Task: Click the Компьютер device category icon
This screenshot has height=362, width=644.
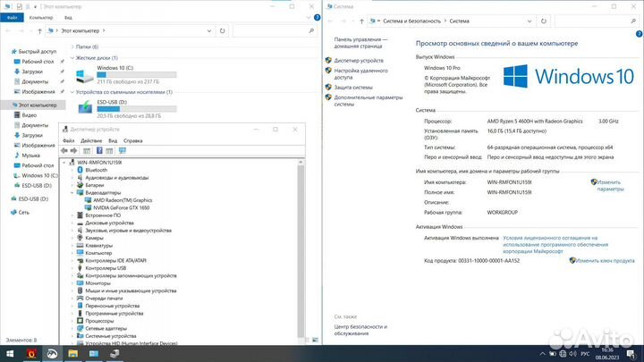Action: [x=80, y=253]
